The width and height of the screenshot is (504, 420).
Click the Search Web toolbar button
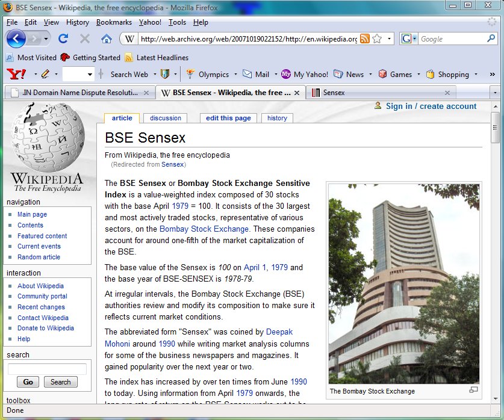click(x=129, y=75)
